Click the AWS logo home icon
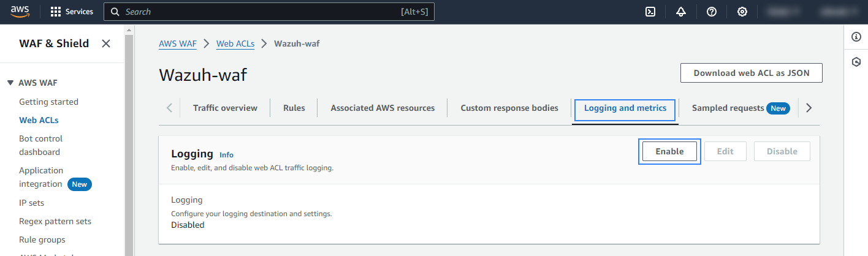Image resolution: width=868 pixels, height=256 pixels. click(x=20, y=12)
